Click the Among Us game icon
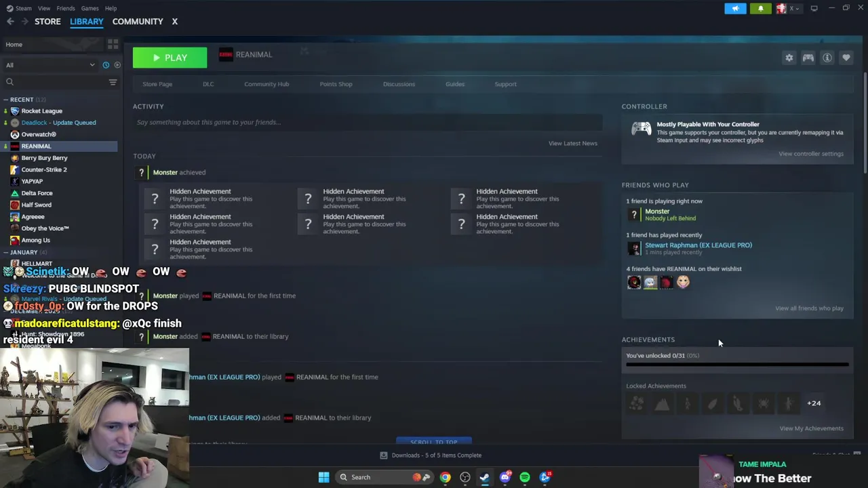Screen dimensions: 868x488 (15, 240)
